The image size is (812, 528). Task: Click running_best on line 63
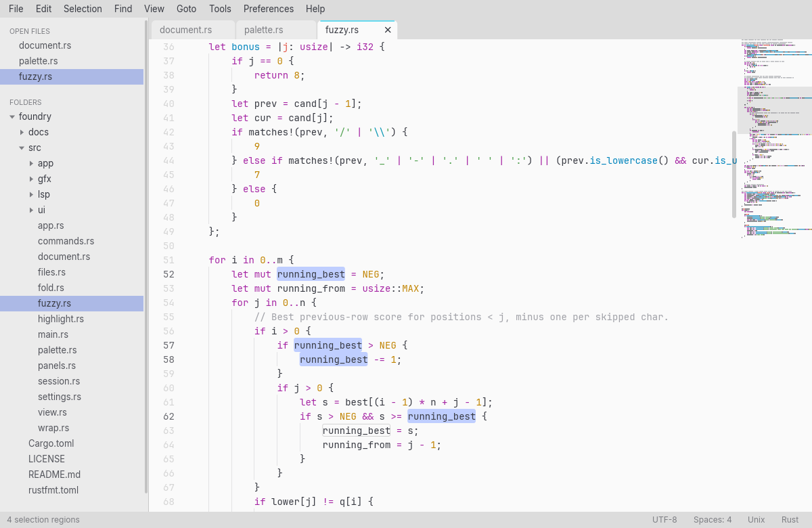pos(357,431)
